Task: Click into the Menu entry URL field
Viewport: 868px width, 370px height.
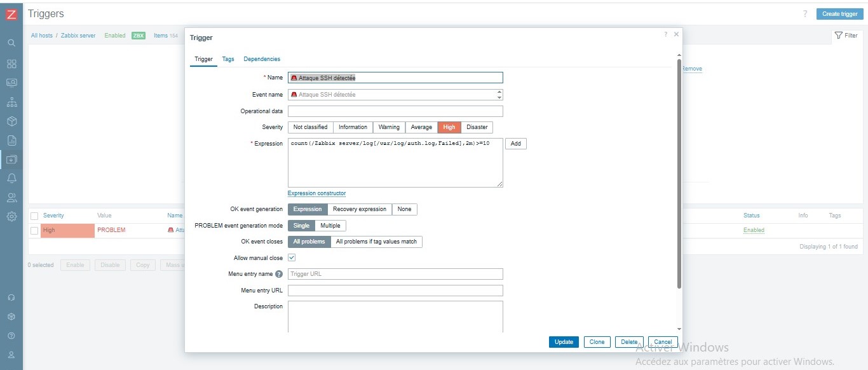Action: pos(395,291)
